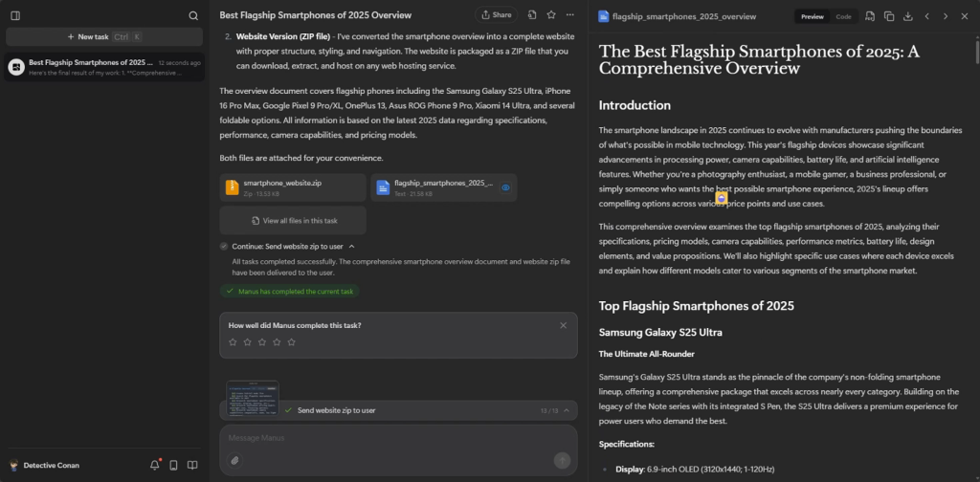Open the computer preview thumbnail
Image resolution: width=980 pixels, height=482 pixels.
tap(253, 400)
